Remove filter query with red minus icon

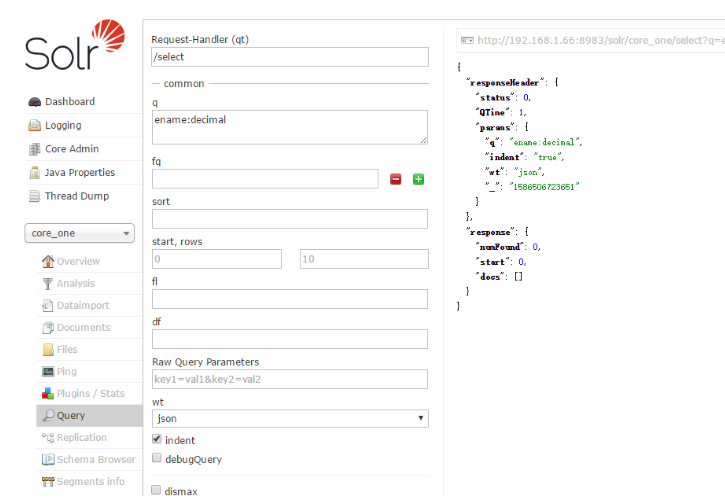(x=395, y=179)
